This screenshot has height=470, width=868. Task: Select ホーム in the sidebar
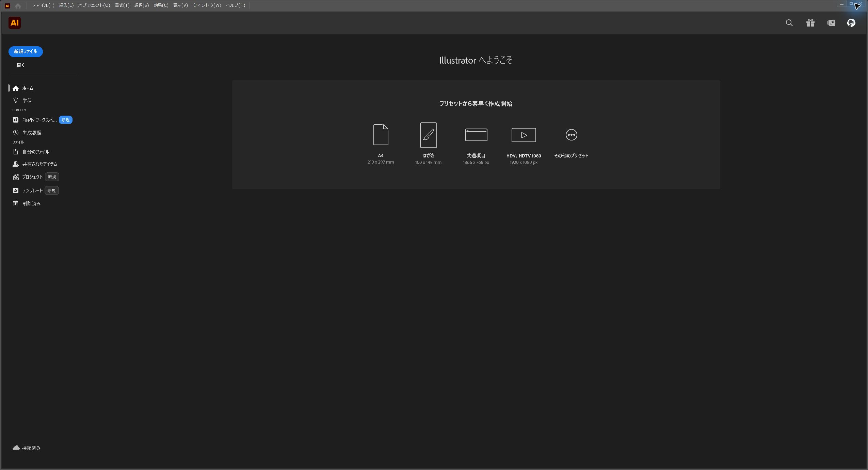[x=23, y=88]
